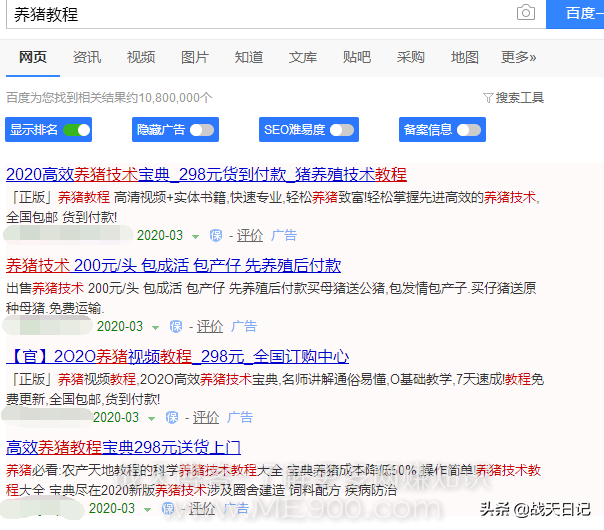Expand dropdown arrow under 2020高效养猪技术宝典 result
The width and height of the screenshot is (604, 530).
(196, 236)
